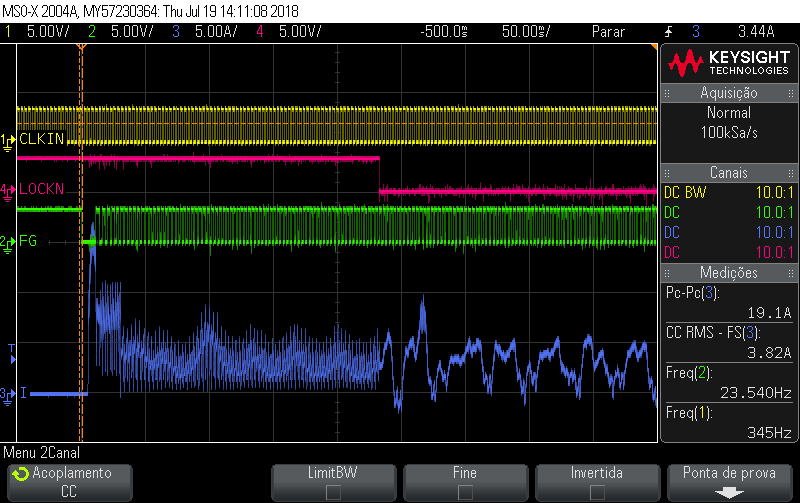
Task: Click the Keysight Technologies logo
Action: (x=729, y=63)
